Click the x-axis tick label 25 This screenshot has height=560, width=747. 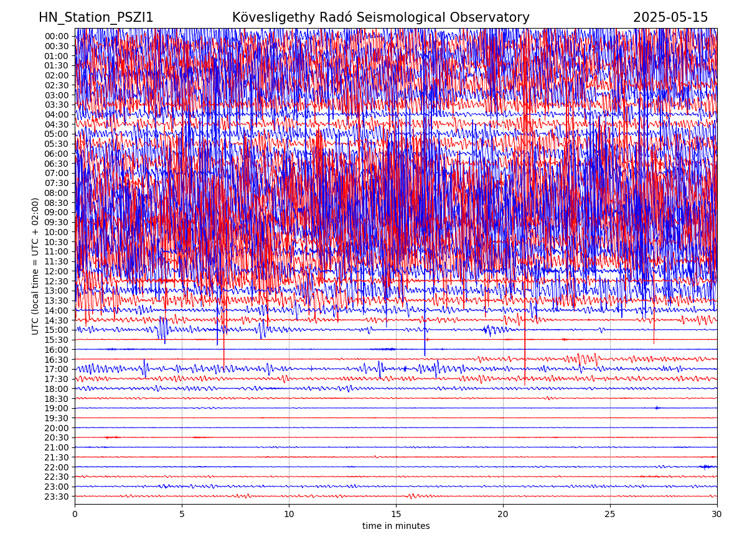tap(610, 514)
